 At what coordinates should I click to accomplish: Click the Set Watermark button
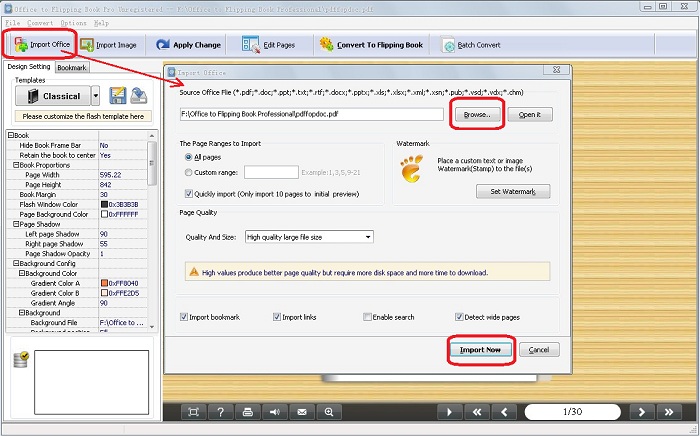513,191
